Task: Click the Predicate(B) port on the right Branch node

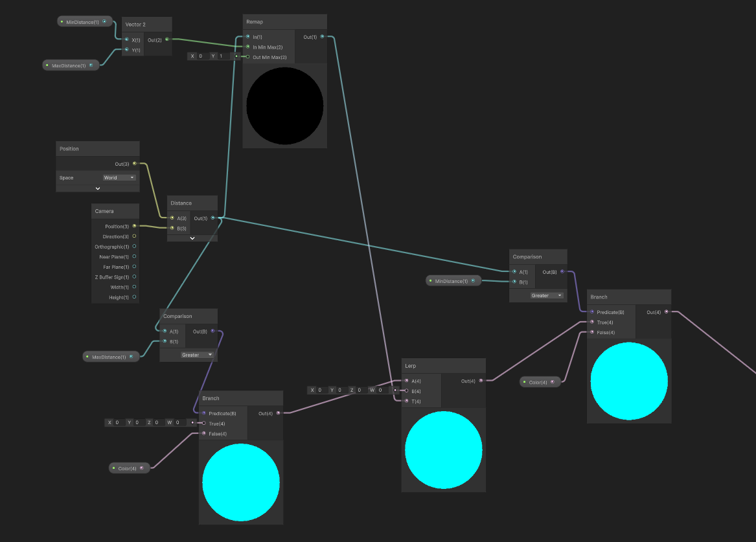Action: [593, 312]
